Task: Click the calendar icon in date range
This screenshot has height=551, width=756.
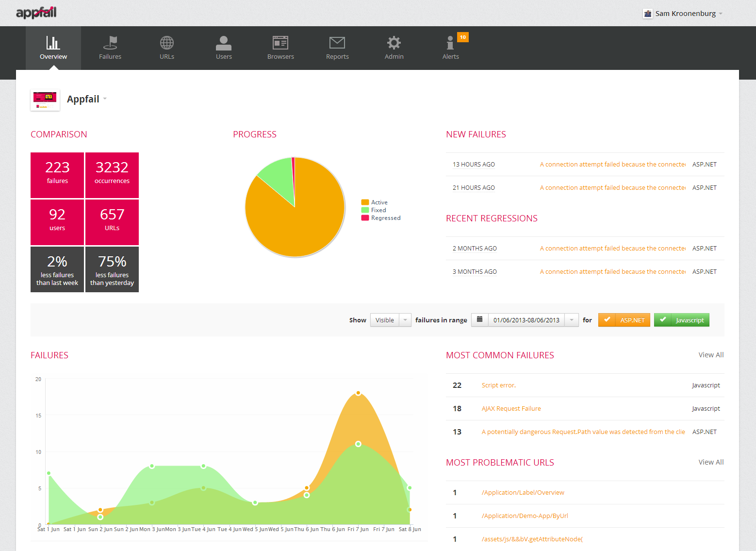Action: click(479, 319)
